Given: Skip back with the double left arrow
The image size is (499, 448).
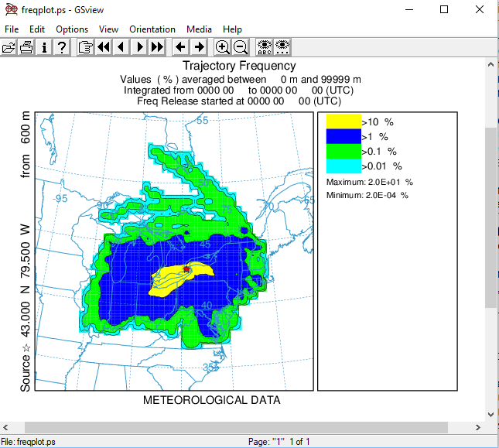Looking at the screenshot, I should (x=104, y=47).
